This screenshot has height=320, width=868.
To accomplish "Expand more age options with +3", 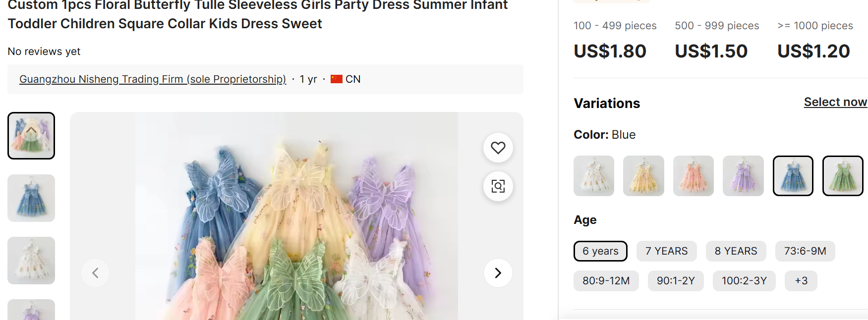I will click(801, 281).
